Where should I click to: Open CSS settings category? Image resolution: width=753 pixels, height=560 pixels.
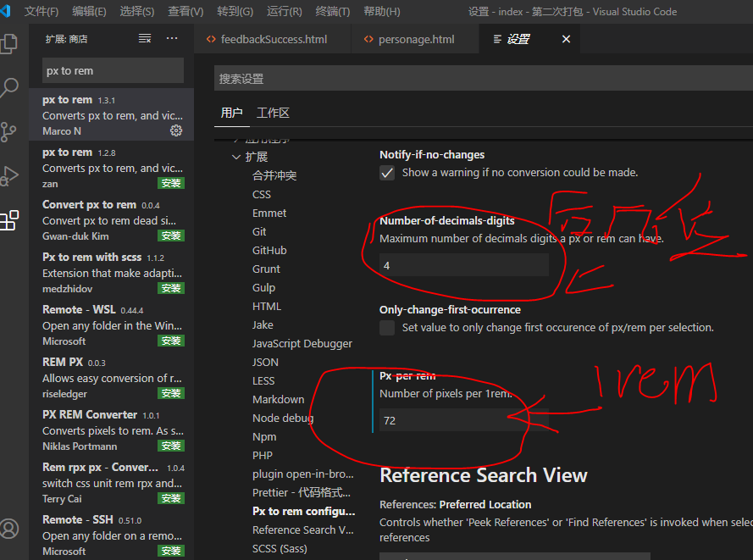(262, 195)
